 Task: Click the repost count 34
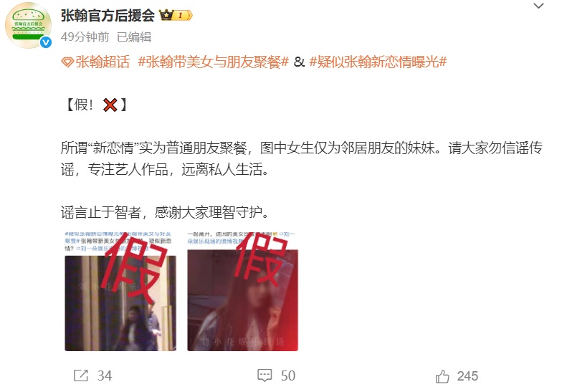(x=105, y=376)
